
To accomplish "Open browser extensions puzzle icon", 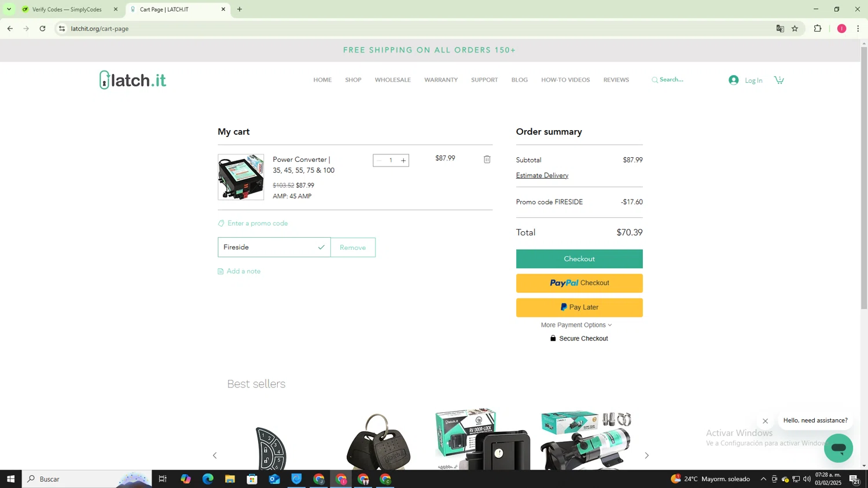I will 818,28.
